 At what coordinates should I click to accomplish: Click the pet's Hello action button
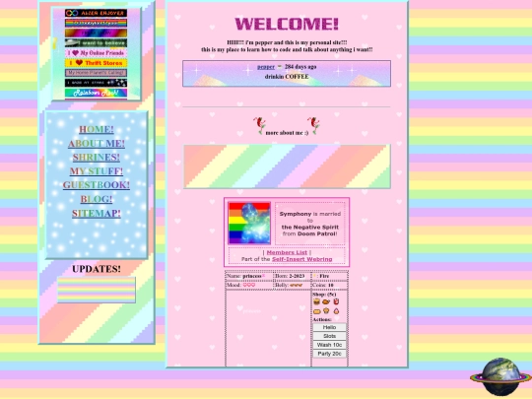coord(329,327)
